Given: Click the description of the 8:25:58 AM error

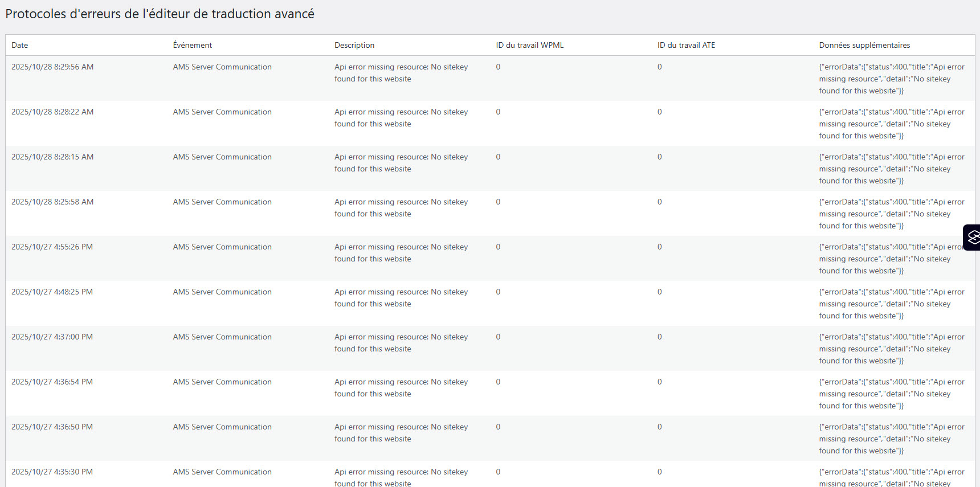Looking at the screenshot, I should (x=401, y=208).
